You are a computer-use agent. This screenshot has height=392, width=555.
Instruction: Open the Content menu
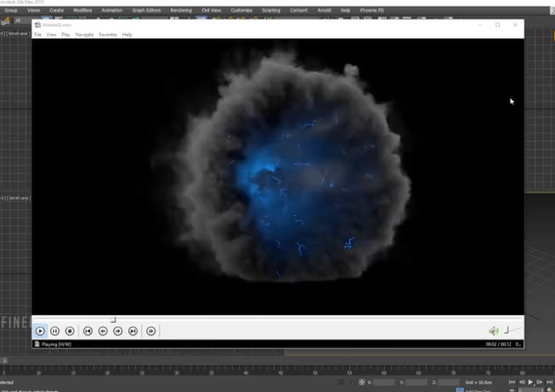click(x=299, y=10)
